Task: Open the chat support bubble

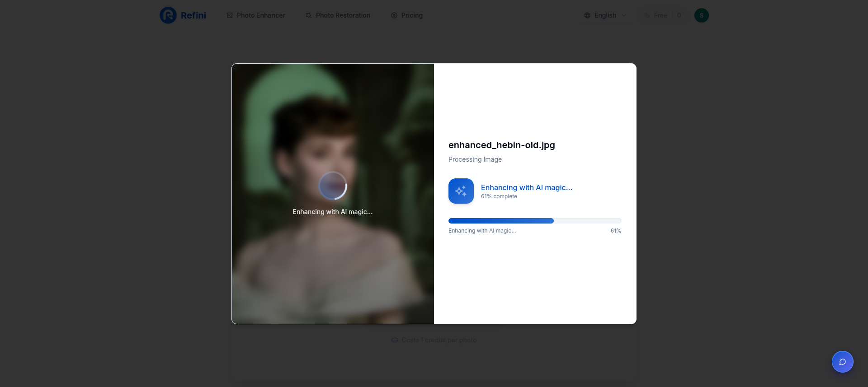Action: pyautogui.click(x=843, y=362)
